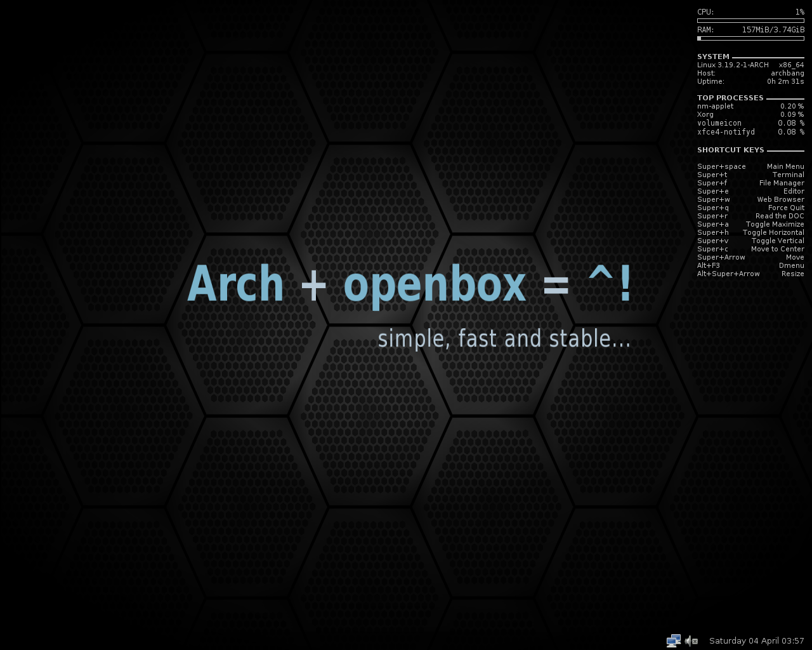This screenshot has width=812, height=650.
Task: Click the SYSTEM section header
Action: point(712,56)
